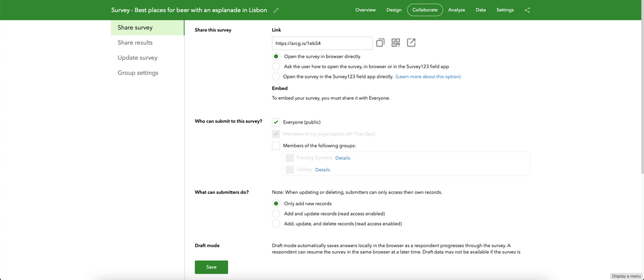This screenshot has width=644, height=280.
Task: Open the Design tab
Action: (x=394, y=10)
